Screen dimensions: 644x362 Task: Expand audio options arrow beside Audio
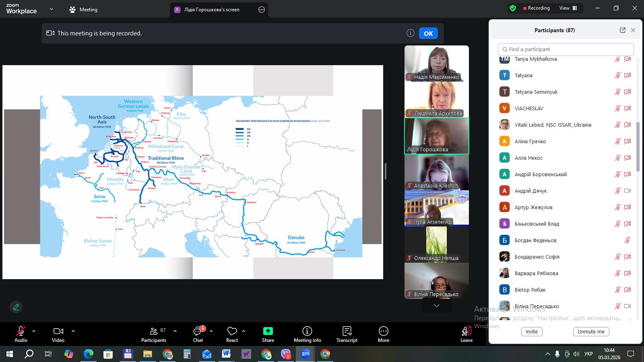(34, 331)
